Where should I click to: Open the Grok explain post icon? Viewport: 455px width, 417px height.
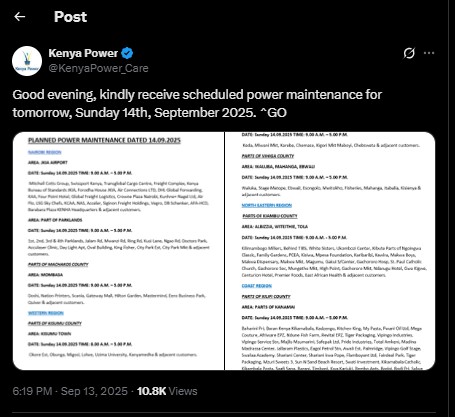(409, 53)
